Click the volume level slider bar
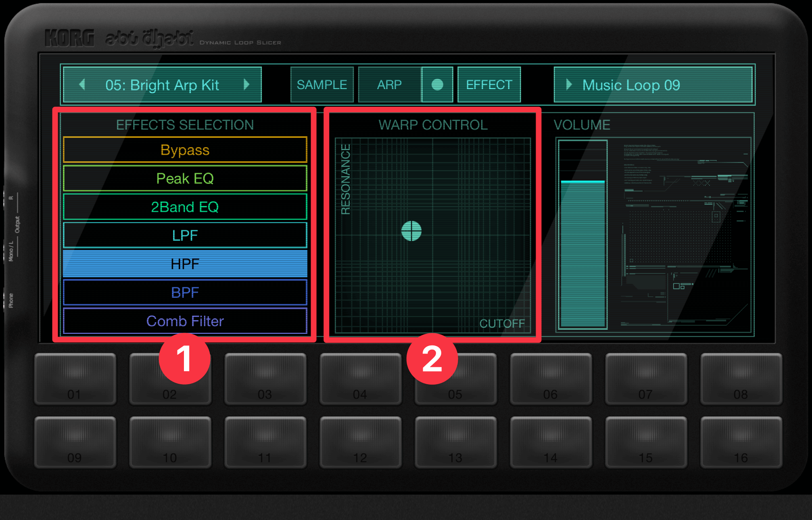 coord(582,234)
